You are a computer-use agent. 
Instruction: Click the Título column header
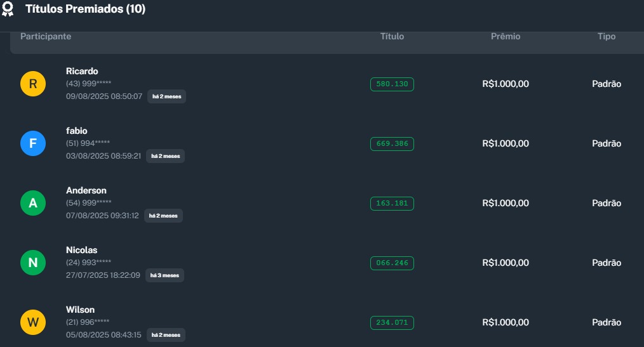[x=392, y=37]
